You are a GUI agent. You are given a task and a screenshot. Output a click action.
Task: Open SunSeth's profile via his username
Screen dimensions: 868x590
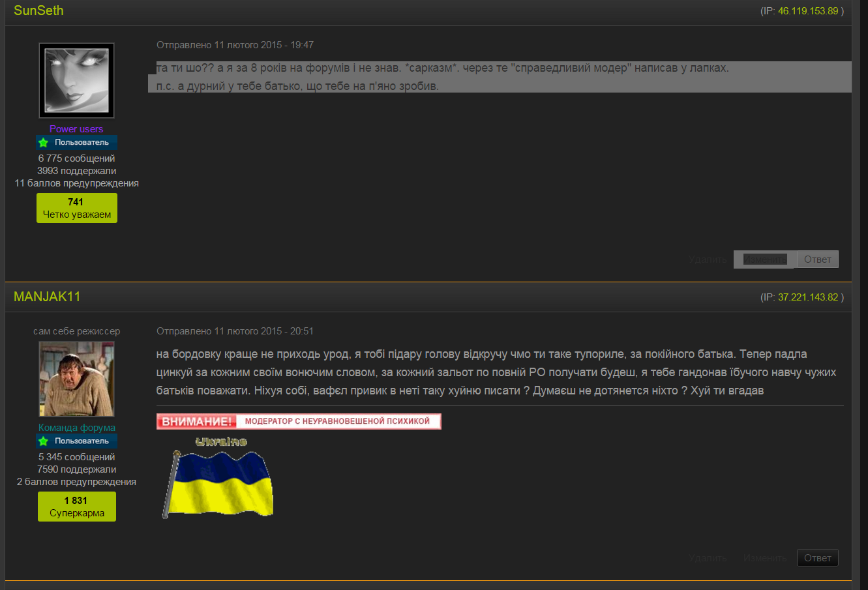pyautogui.click(x=38, y=10)
